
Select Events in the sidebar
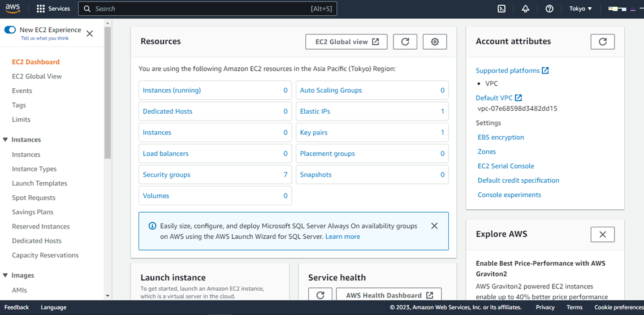pos(22,90)
